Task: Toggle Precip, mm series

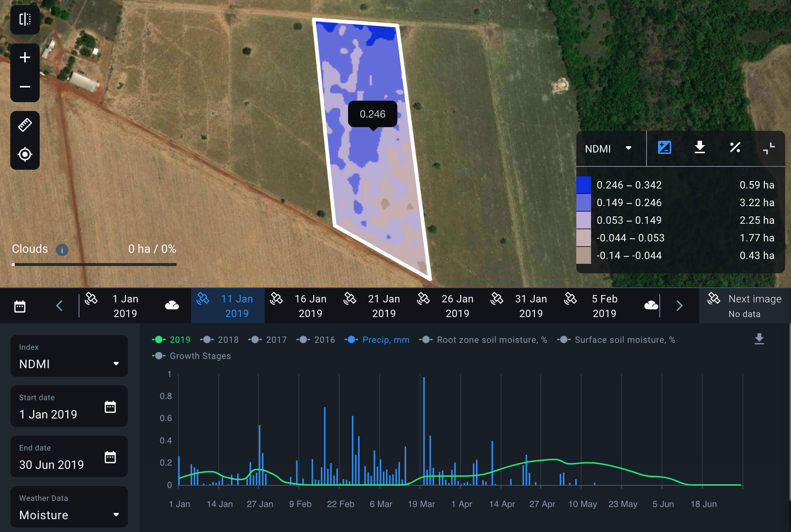Action: click(x=377, y=339)
